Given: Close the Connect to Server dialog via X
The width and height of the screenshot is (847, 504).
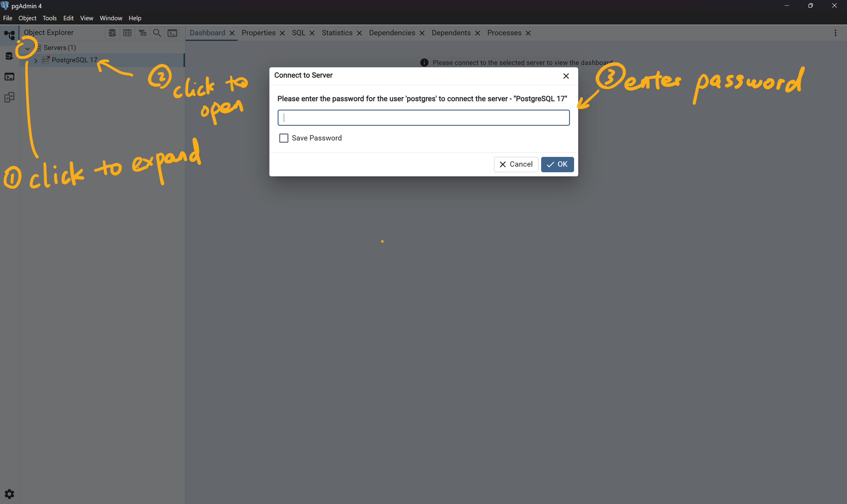Looking at the screenshot, I should click(566, 76).
